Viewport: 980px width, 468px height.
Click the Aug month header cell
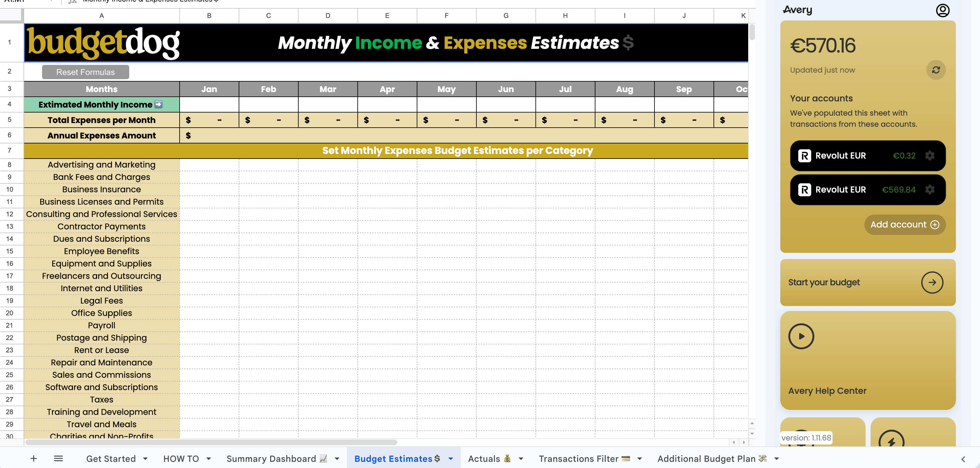[624, 89]
